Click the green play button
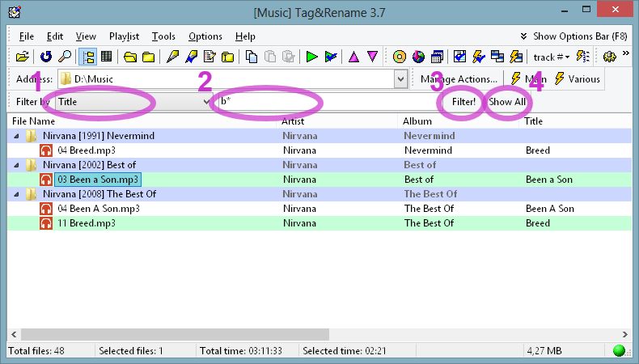Screen dimensions: 639x364 point(311,57)
